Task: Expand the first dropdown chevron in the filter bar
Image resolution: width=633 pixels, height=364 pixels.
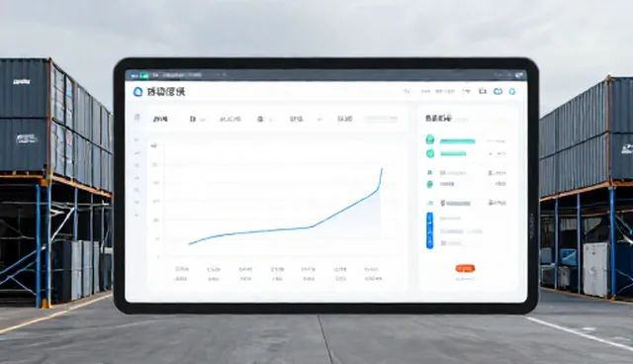Action: (202, 120)
